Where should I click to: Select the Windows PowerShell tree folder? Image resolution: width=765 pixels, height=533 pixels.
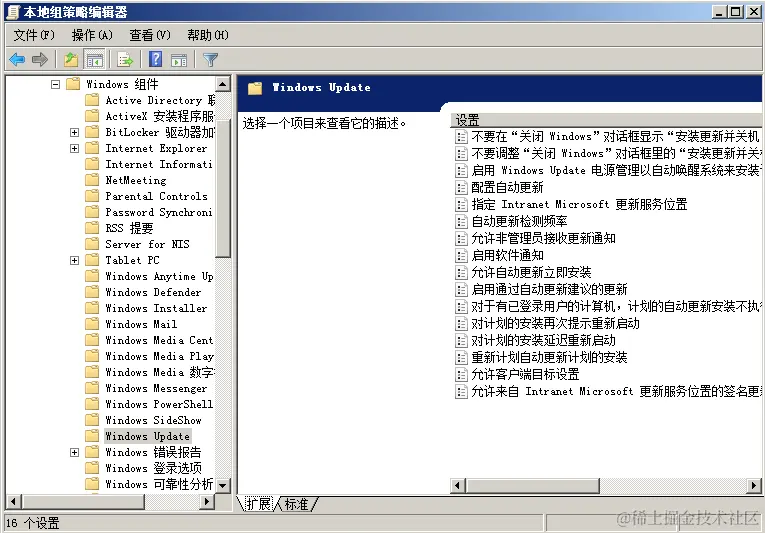click(x=159, y=404)
